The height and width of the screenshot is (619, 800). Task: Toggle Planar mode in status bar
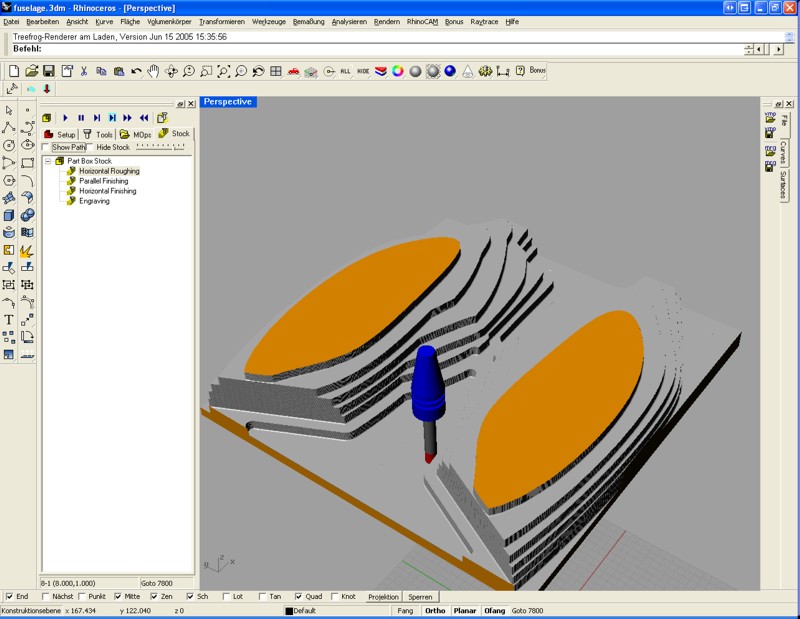(x=465, y=611)
